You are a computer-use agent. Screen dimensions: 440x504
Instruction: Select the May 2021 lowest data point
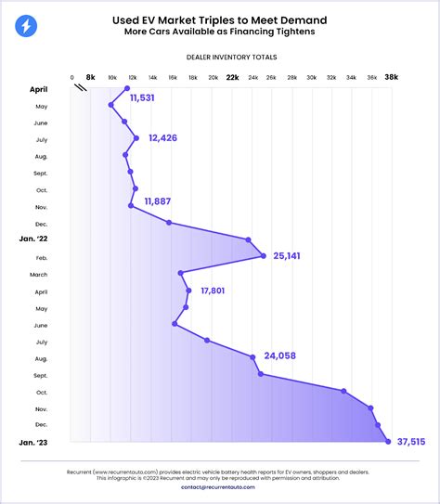[110, 105]
